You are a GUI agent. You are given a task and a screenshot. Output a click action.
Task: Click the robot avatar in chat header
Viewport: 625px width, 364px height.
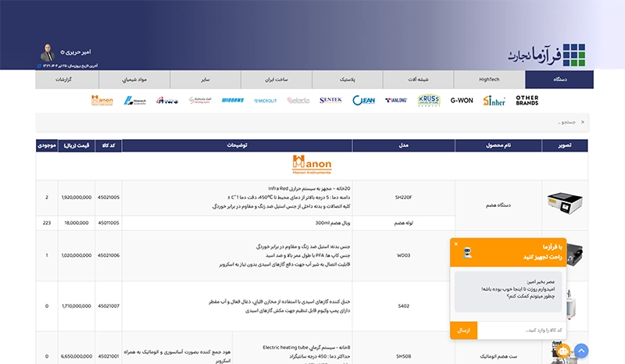(467, 252)
